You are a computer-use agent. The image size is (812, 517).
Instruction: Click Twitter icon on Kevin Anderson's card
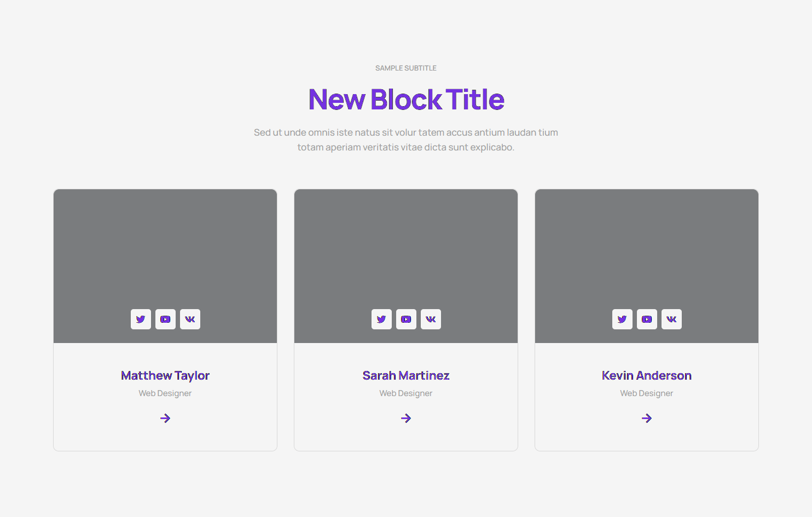pos(622,319)
